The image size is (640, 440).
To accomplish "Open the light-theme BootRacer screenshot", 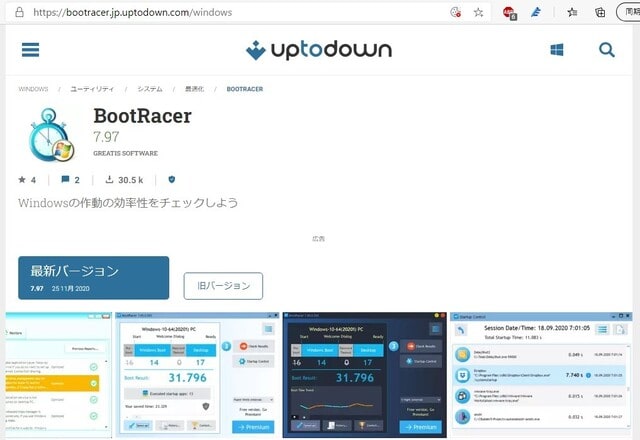I will (x=198, y=375).
